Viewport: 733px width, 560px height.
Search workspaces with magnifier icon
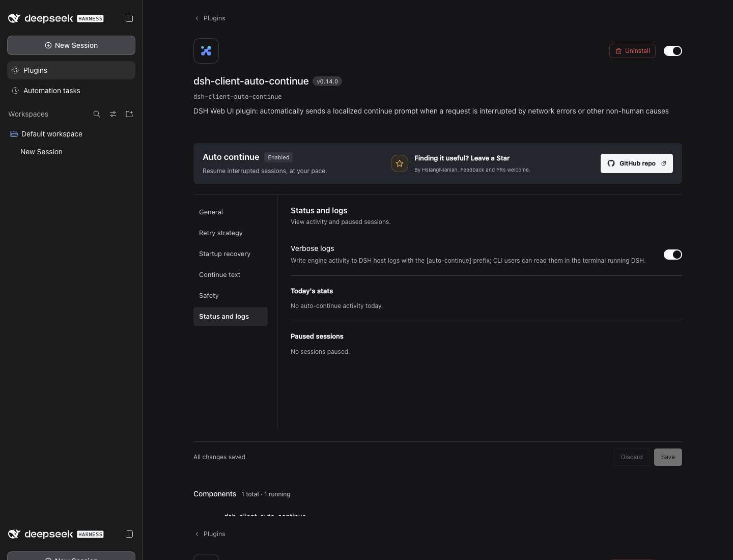click(97, 114)
